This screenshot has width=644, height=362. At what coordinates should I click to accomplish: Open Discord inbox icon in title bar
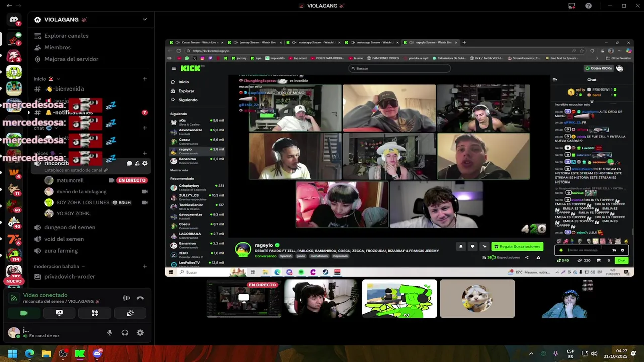coord(572,6)
